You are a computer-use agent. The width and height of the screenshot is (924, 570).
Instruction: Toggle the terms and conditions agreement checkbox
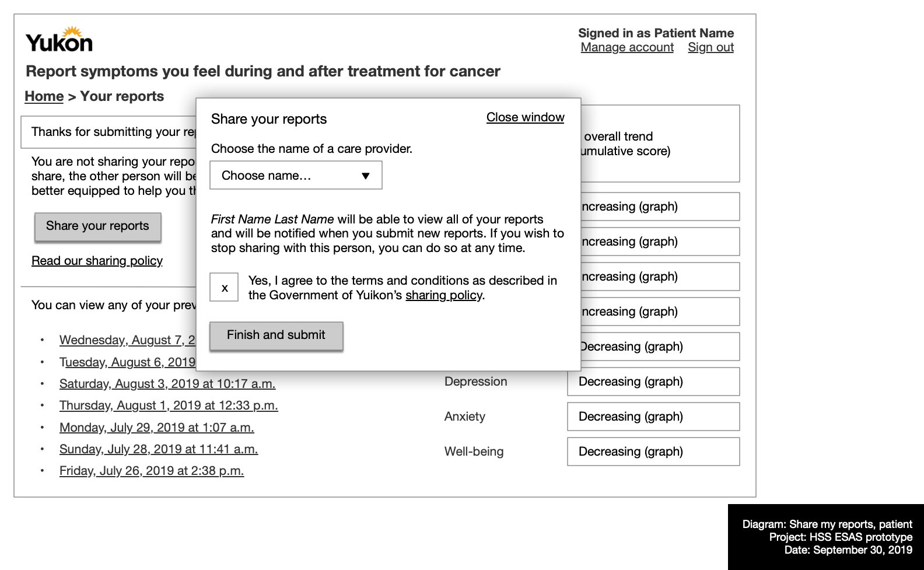tap(224, 287)
